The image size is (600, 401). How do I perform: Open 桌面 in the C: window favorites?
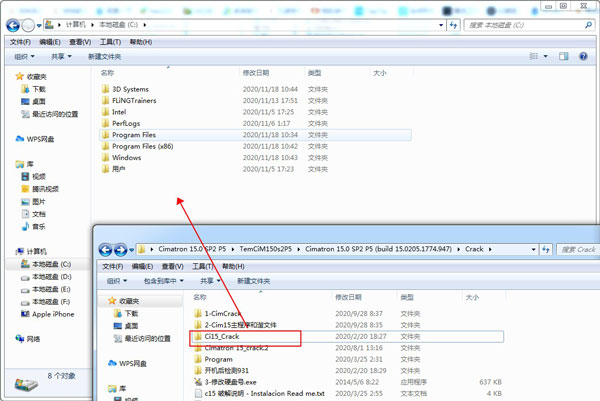(x=33, y=101)
